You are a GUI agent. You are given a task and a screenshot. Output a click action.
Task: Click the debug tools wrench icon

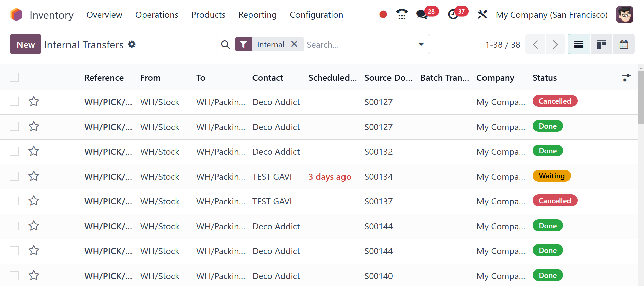(482, 15)
